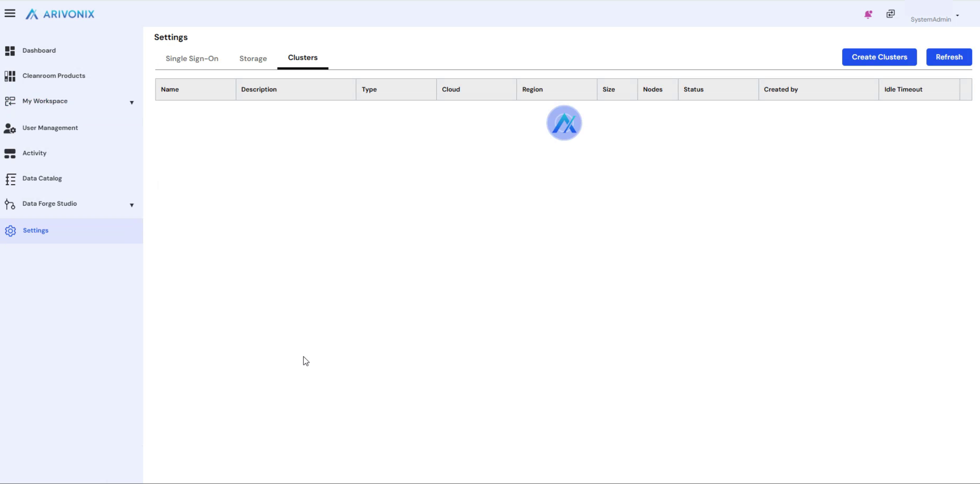
Task: Switch to the Storage tab
Action: tap(253, 58)
